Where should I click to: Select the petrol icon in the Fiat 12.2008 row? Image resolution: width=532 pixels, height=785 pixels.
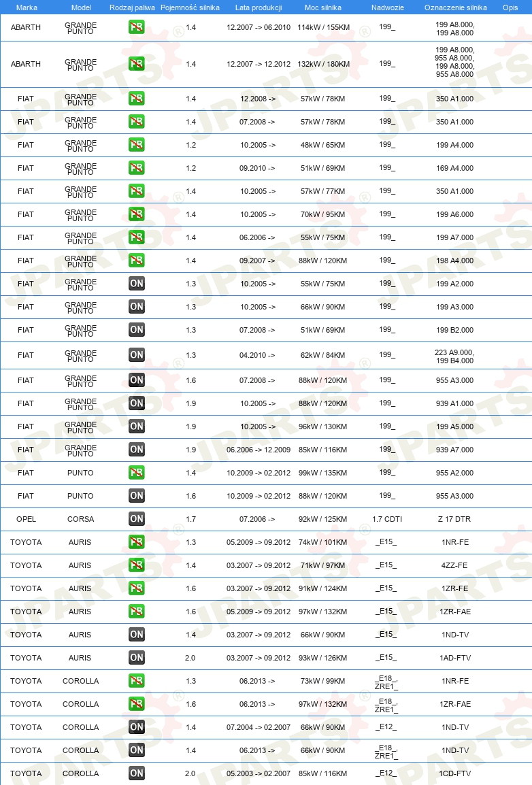(137, 98)
